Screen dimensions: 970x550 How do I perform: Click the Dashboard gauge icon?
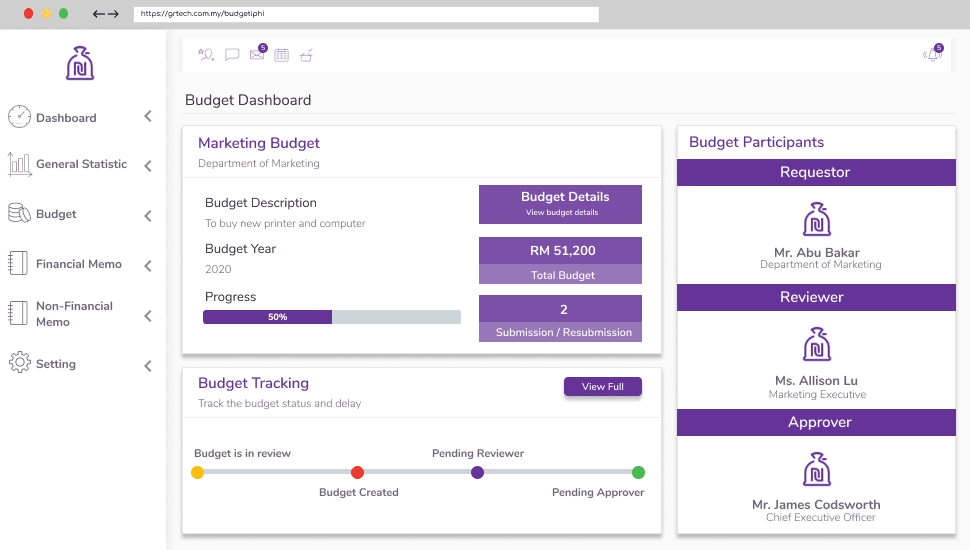coord(19,116)
